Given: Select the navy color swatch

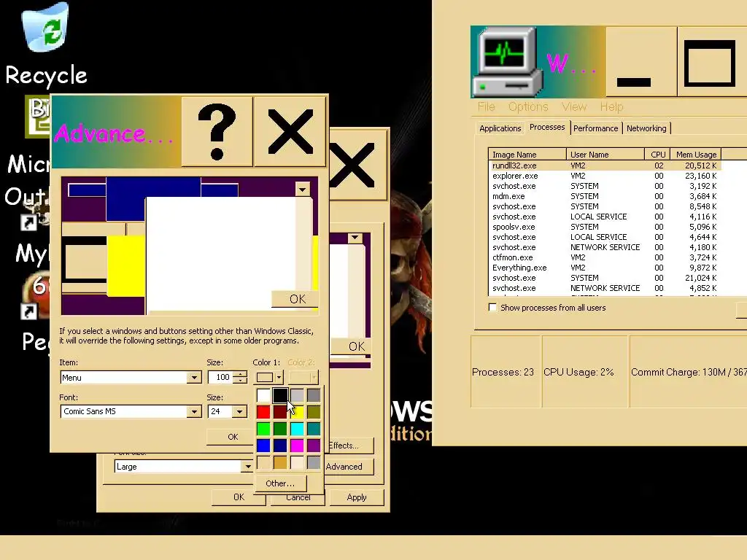Looking at the screenshot, I should click(x=280, y=446).
